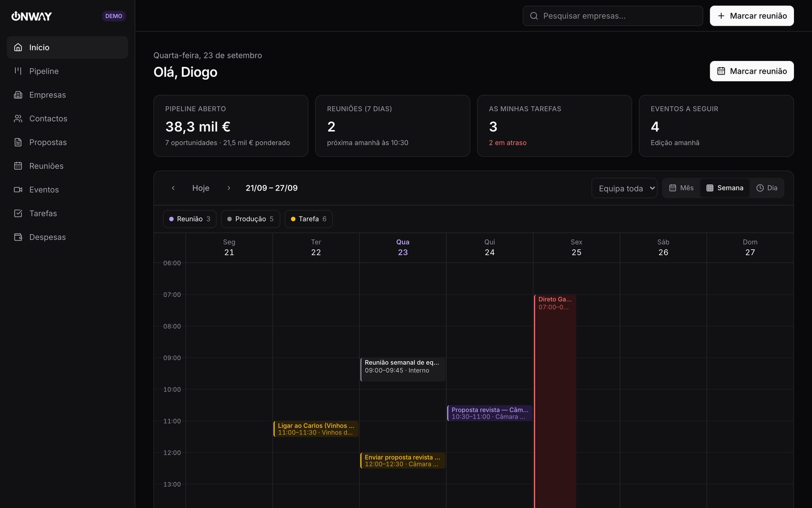The width and height of the screenshot is (812, 508).
Task: Click the Tarefas checkbox icon
Action: pyautogui.click(x=18, y=213)
